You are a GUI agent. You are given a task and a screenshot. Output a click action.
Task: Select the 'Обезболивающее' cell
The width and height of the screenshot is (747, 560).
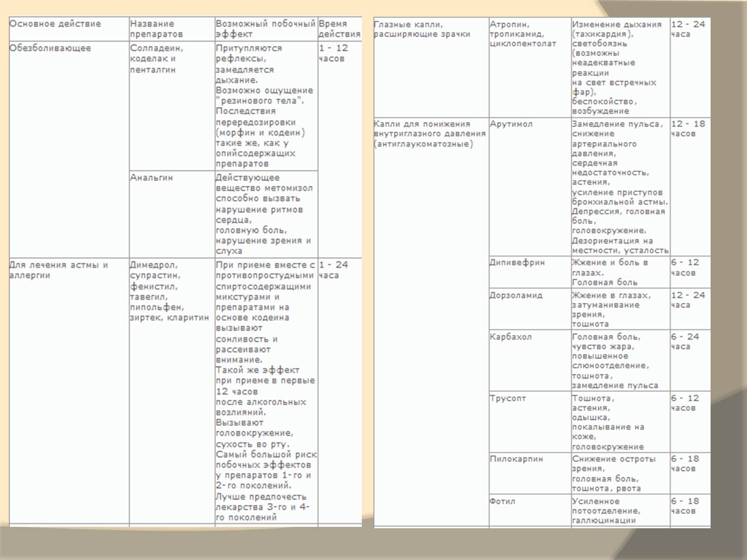(69, 149)
